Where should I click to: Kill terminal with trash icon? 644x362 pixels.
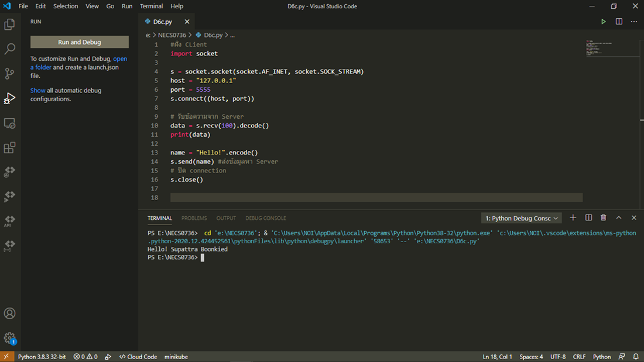604,218
